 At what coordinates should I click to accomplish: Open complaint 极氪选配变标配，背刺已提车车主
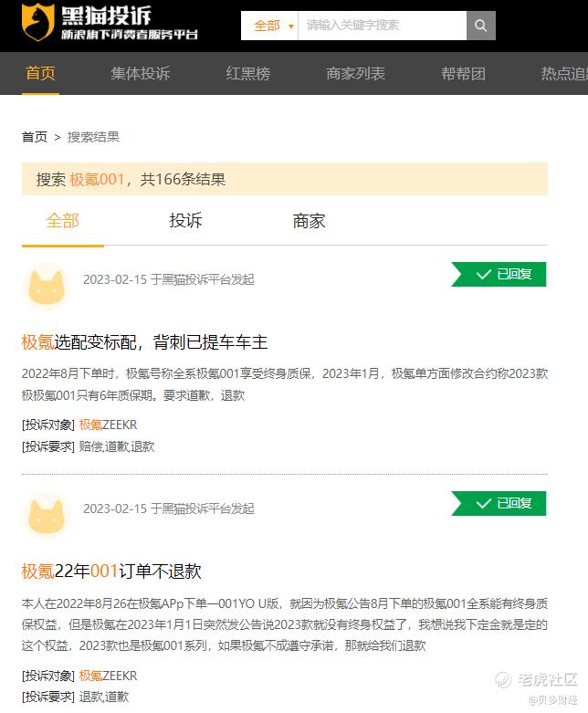click(144, 342)
